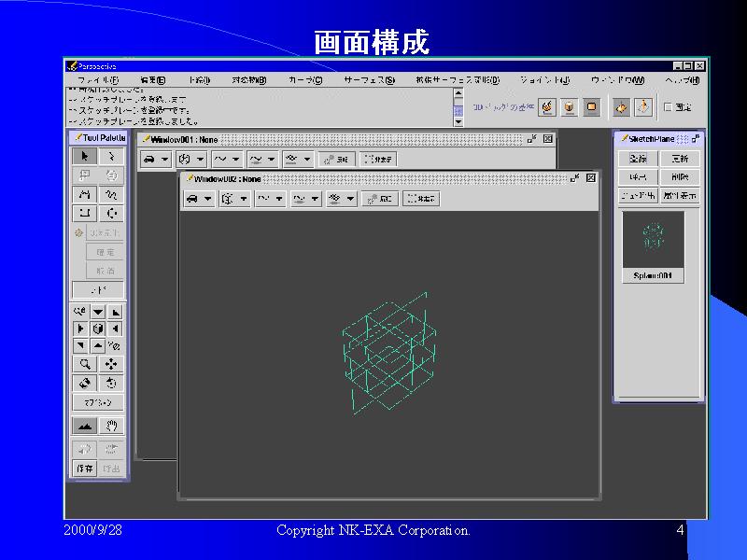Open the car icon dropdown in Window002
This screenshot has height=560, width=747.
point(198,199)
